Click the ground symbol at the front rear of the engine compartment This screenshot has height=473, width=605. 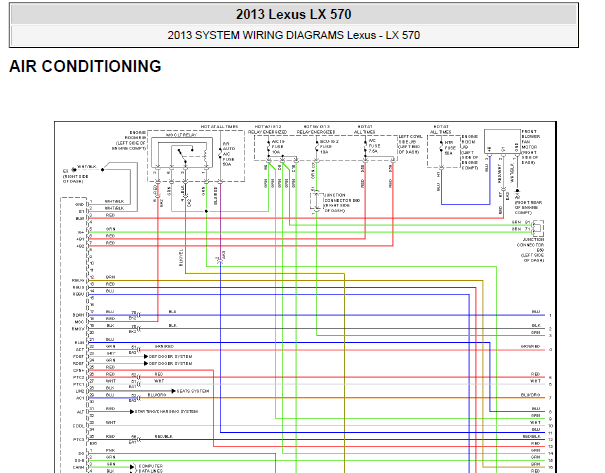coord(517,193)
